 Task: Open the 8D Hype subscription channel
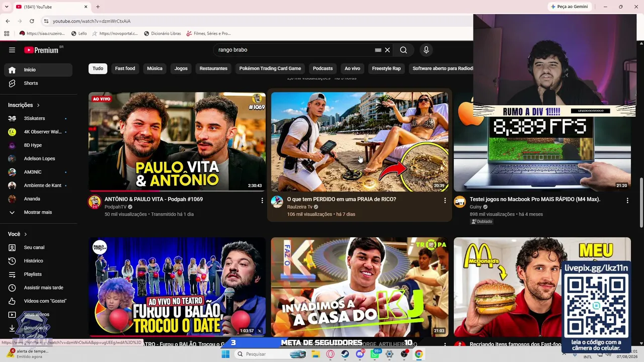[38, 145]
